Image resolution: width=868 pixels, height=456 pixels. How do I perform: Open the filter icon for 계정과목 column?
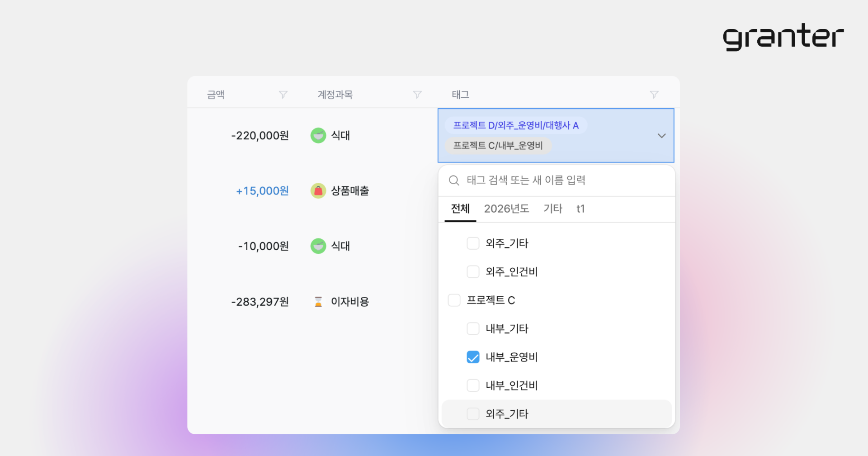click(x=417, y=95)
